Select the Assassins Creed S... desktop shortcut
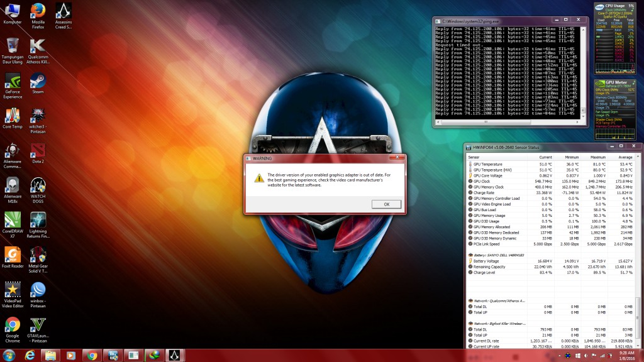Screen dimensions: 644x362 [x=64, y=16]
